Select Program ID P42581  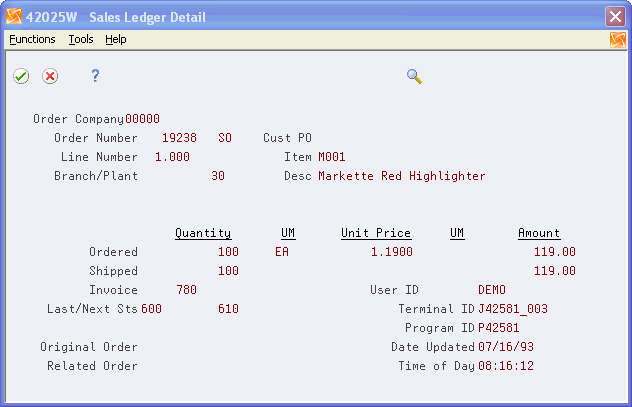499,328
